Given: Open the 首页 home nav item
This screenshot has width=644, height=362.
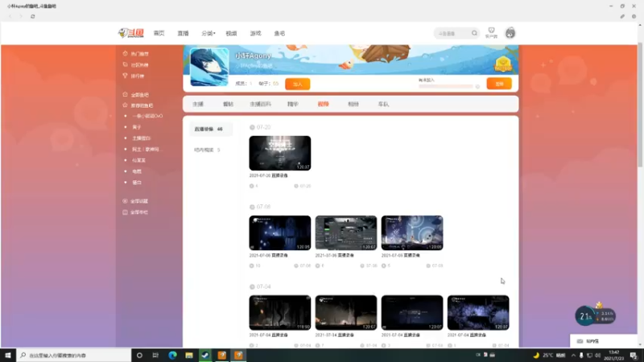Looking at the screenshot, I should 159,33.
